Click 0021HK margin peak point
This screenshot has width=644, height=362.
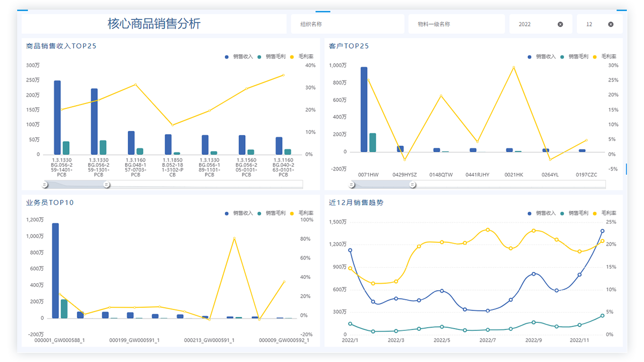coord(514,67)
